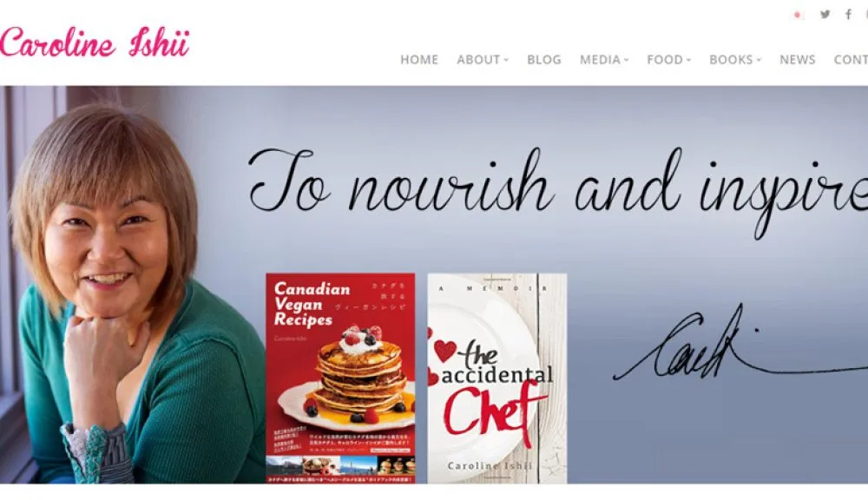Select the MEDIA menu label
The height and width of the screenshot is (500, 868).
tap(600, 59)
